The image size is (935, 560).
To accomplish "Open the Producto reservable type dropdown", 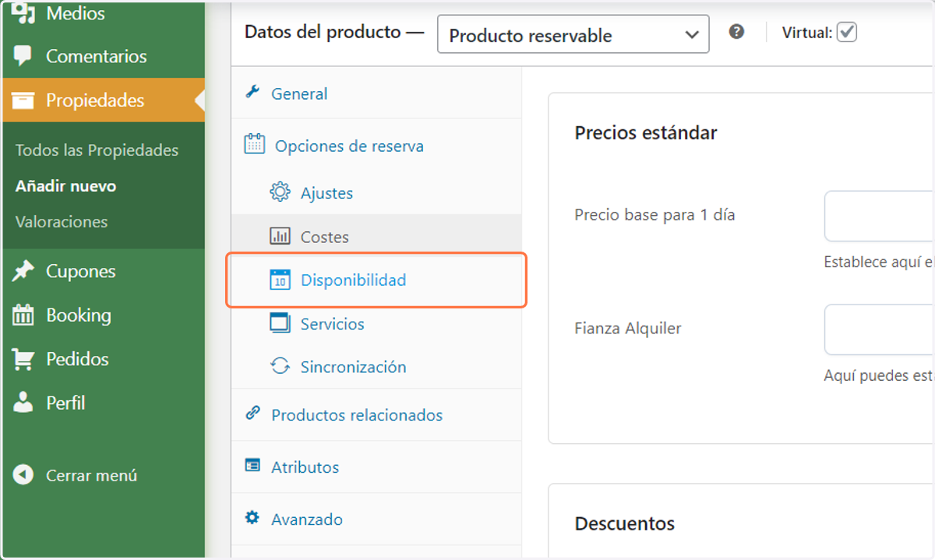I will coord(573,34).
